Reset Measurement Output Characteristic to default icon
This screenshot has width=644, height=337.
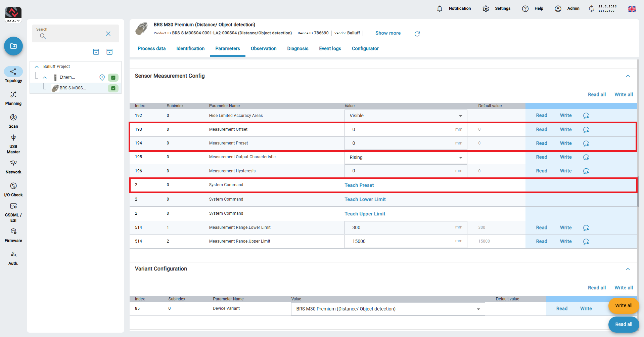pyautogui.click(x=586, y=157)
